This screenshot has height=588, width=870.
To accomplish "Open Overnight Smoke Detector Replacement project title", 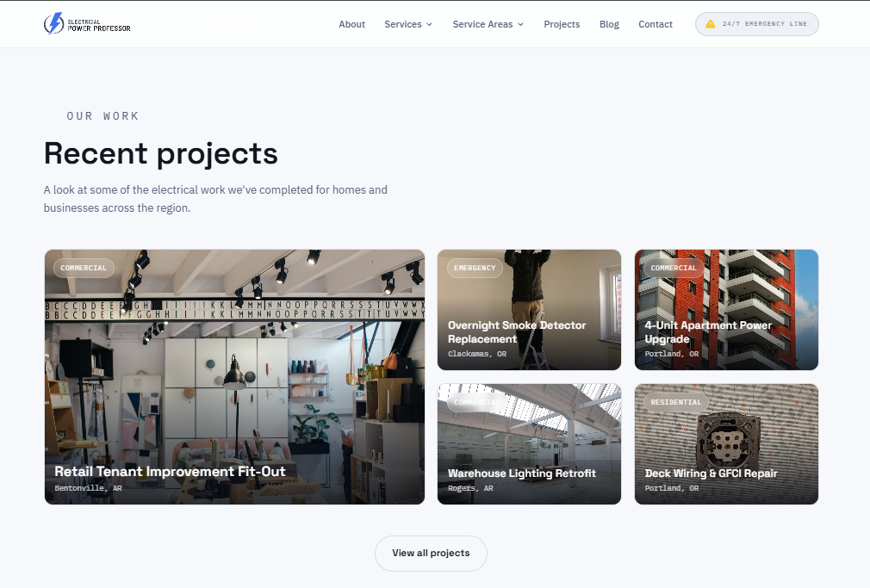I will coord(517,332).
